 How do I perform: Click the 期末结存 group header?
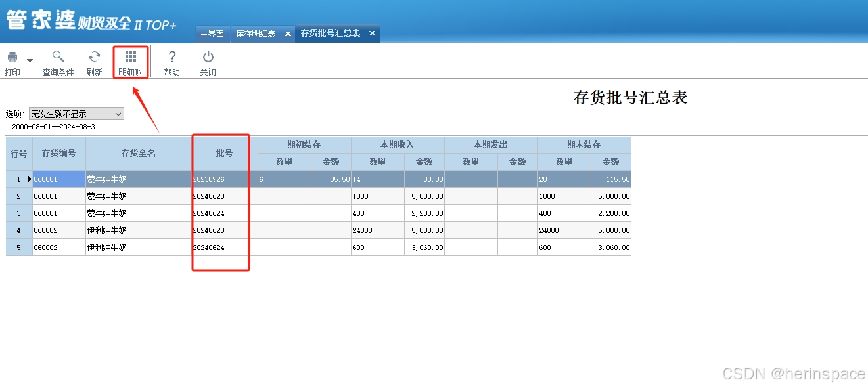pyautogui.click(x=584, y=145)
